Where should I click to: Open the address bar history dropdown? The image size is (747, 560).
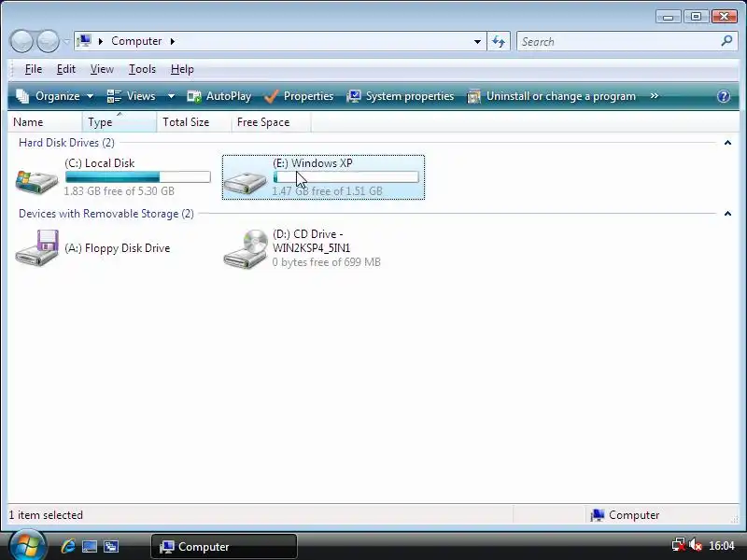[477, 41]
